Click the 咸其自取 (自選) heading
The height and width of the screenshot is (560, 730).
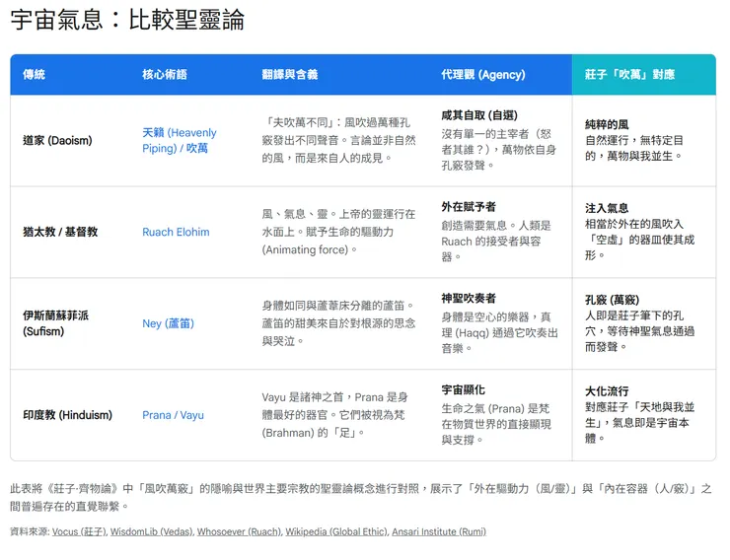tap(479, 115)
